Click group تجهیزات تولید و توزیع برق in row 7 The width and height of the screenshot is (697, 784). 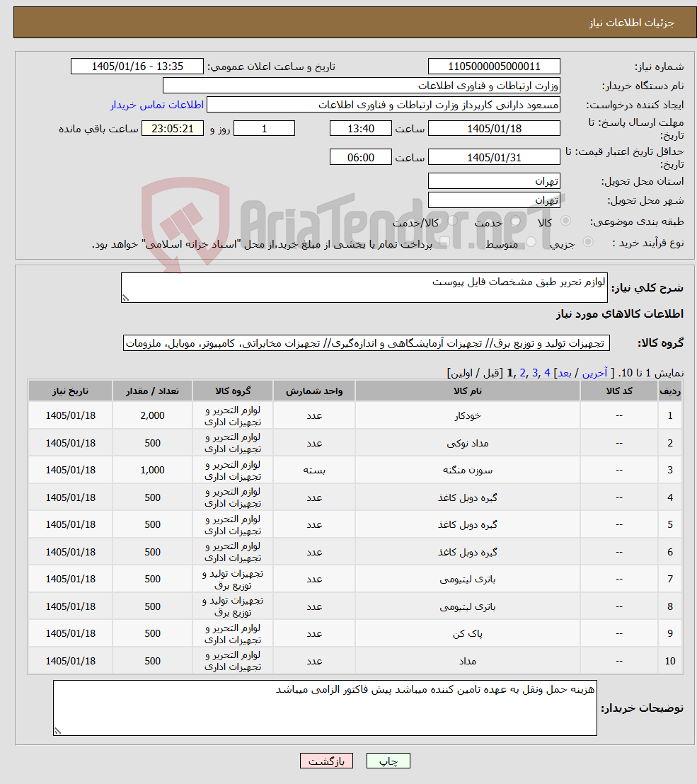[233, 579]
